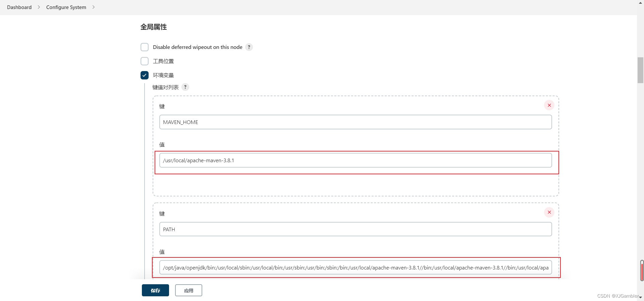The height and width of the screenshot is (301, 644).
Task: Save configuration with 保存 button
Action: 155,290
